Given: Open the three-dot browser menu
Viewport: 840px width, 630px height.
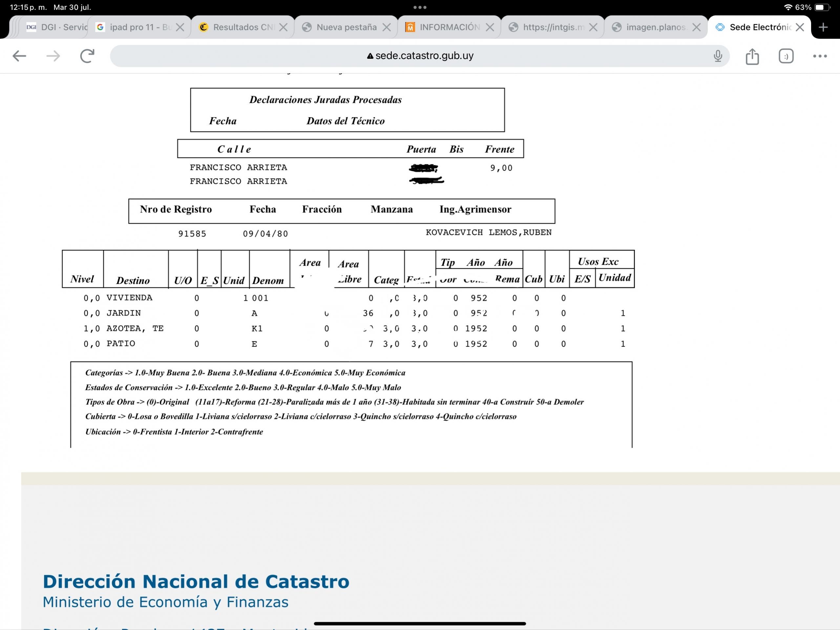Looking at the screenshot, I should coord(820,56).
